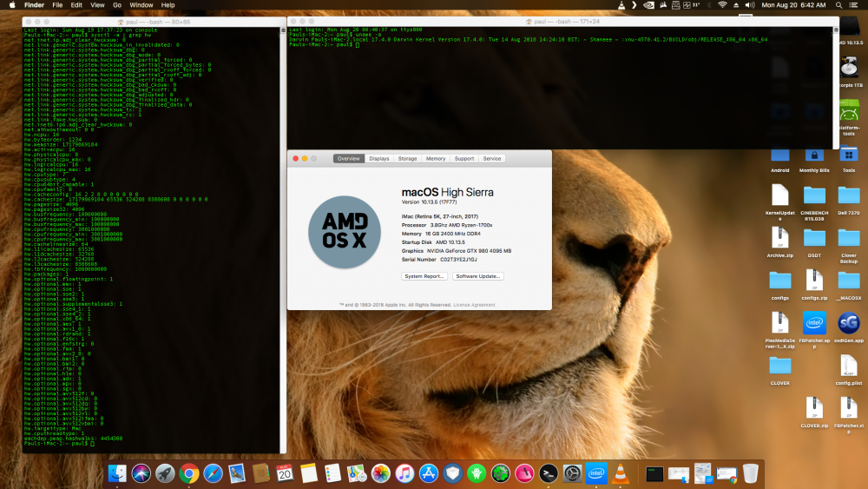868x489 pixels.
Task: Click NVIDIA eye icon in menu bar
Action: click(x=648, y=5)
